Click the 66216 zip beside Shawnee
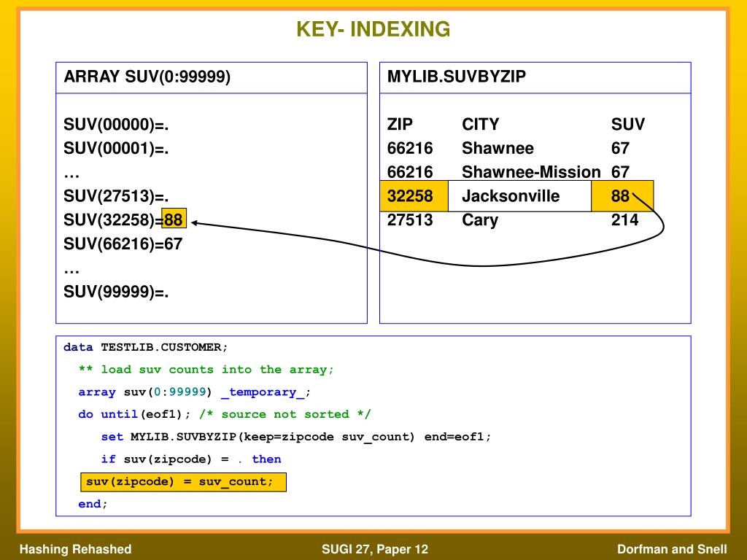This screenshot has width=747, height=560. (x=410, y=148)
